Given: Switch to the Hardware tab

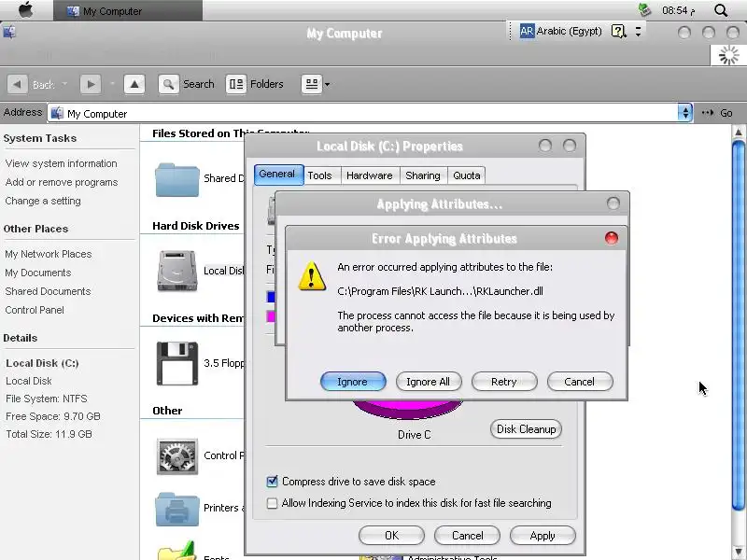Looking at the screenshot, I should [370, 175].
